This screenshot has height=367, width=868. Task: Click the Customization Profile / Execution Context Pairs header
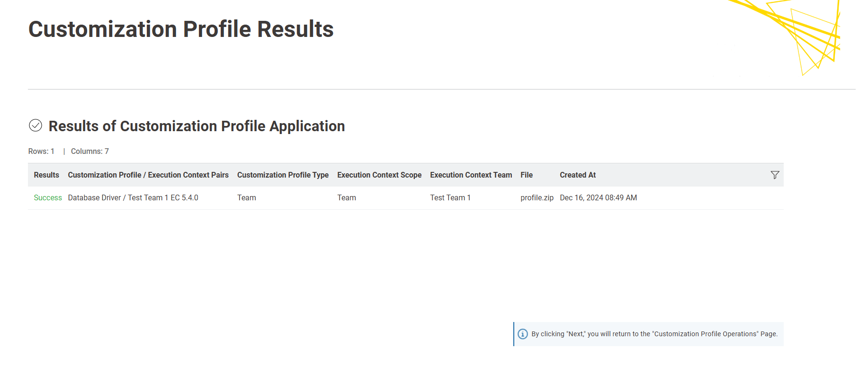(148, 175)
